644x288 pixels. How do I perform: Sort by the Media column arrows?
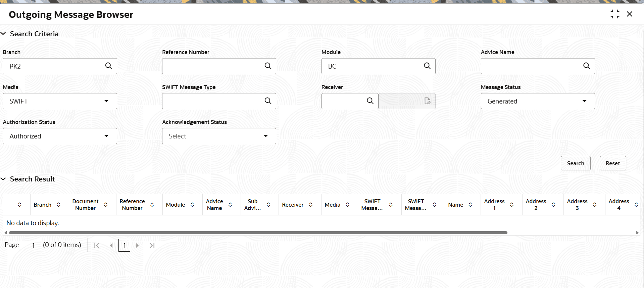[348, 205]
